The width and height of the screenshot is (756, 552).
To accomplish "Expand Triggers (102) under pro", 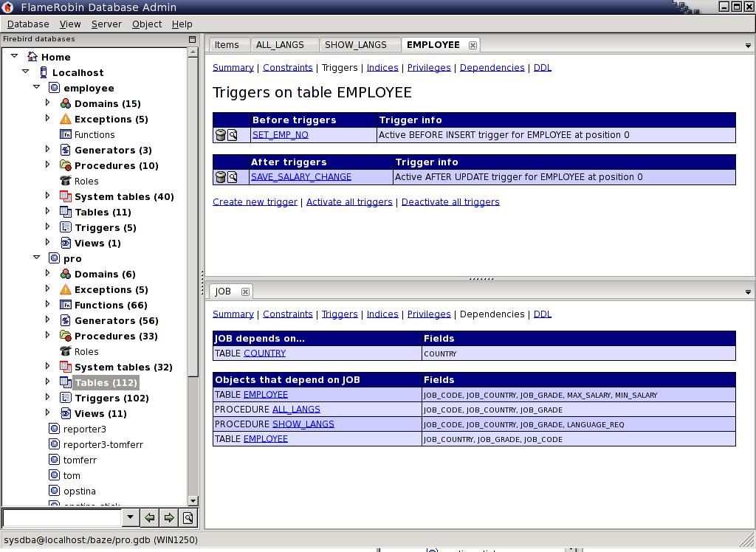I will 47,397.
